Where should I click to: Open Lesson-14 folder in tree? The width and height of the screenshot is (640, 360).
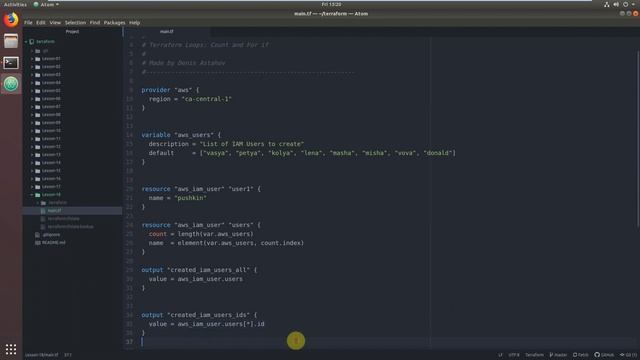pos(51,163)
